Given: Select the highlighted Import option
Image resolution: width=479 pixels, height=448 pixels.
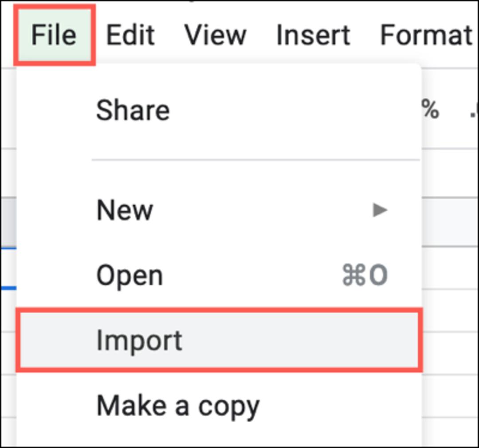Looking at the screenshot, I should coord(219,340).
